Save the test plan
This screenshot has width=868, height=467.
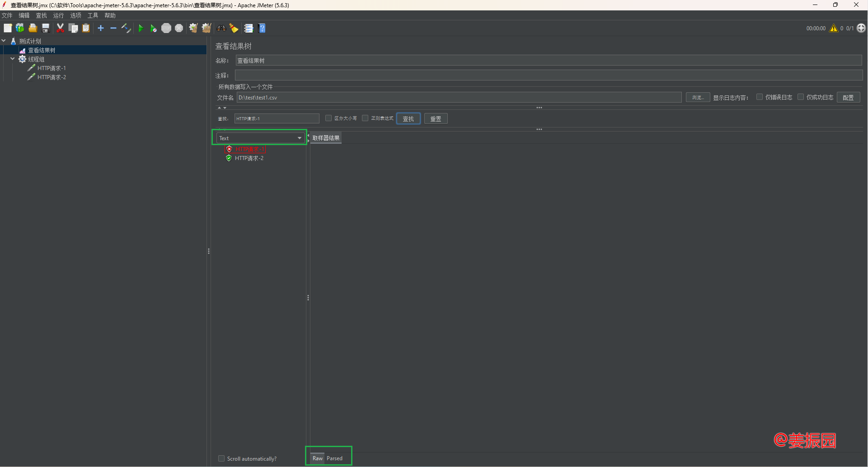pos(45,28)
